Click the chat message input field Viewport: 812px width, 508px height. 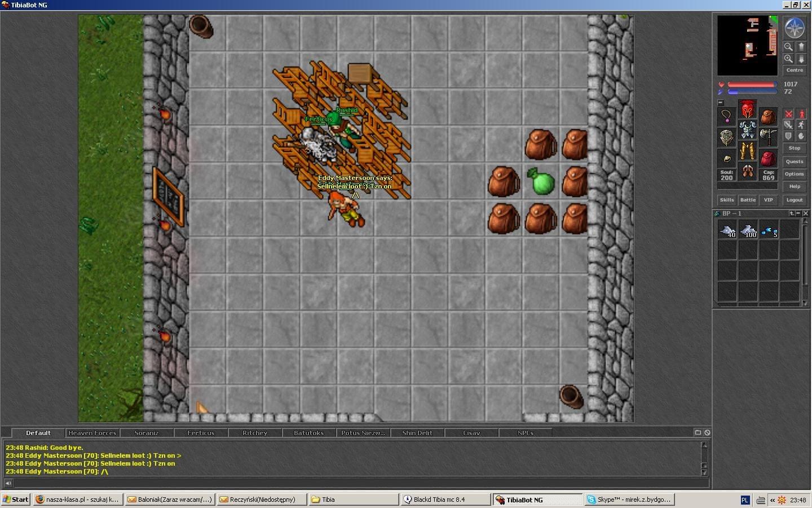(361, 483)
